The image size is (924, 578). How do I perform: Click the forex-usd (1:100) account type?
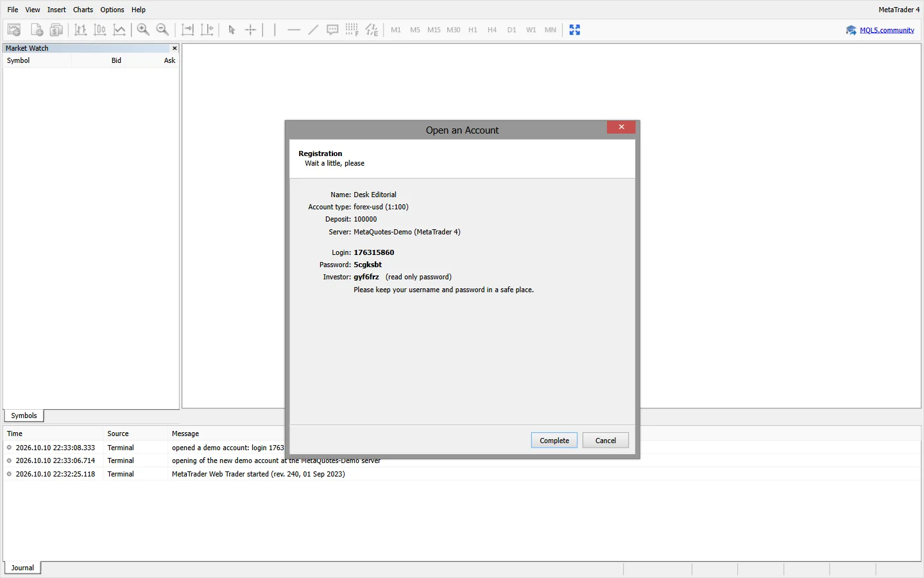coord(381,207)
